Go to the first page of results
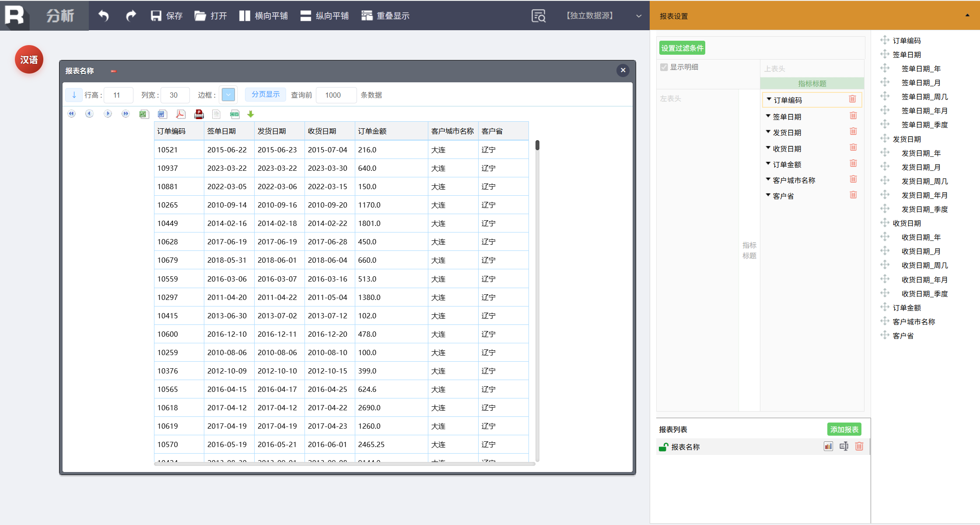Screen dimensions: 980x525 coord(72,114)
